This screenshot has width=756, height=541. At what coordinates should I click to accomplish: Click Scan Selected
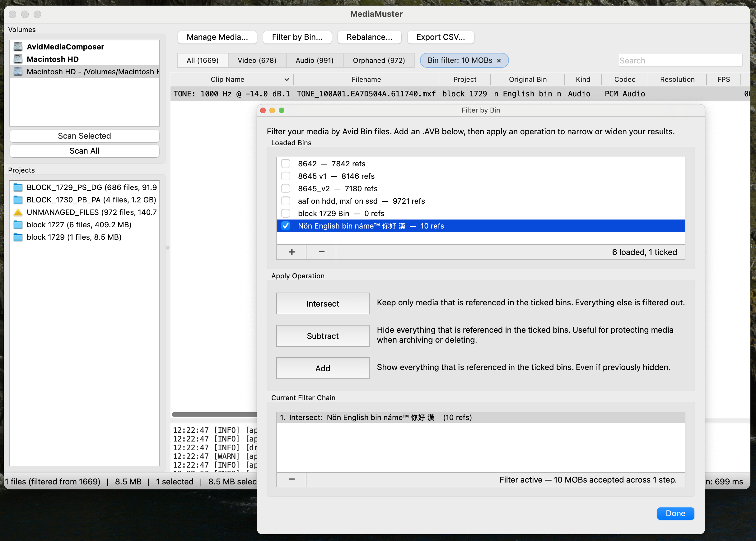coord(84,136)
